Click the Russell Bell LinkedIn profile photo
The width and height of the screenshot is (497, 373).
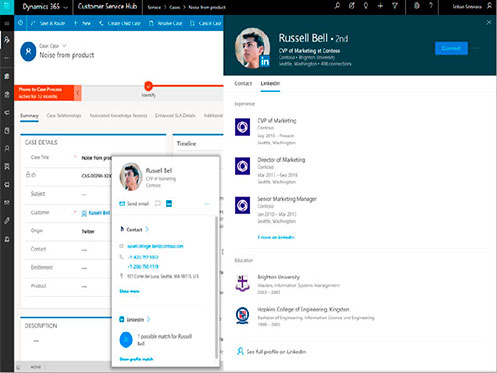[252, 48]
